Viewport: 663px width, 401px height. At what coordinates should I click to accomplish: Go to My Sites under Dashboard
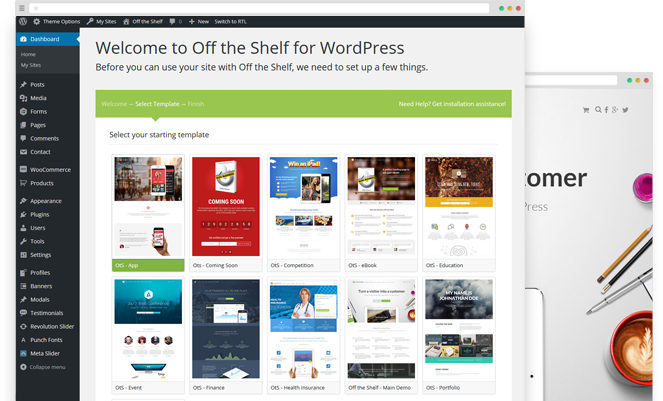pos(31,65)
